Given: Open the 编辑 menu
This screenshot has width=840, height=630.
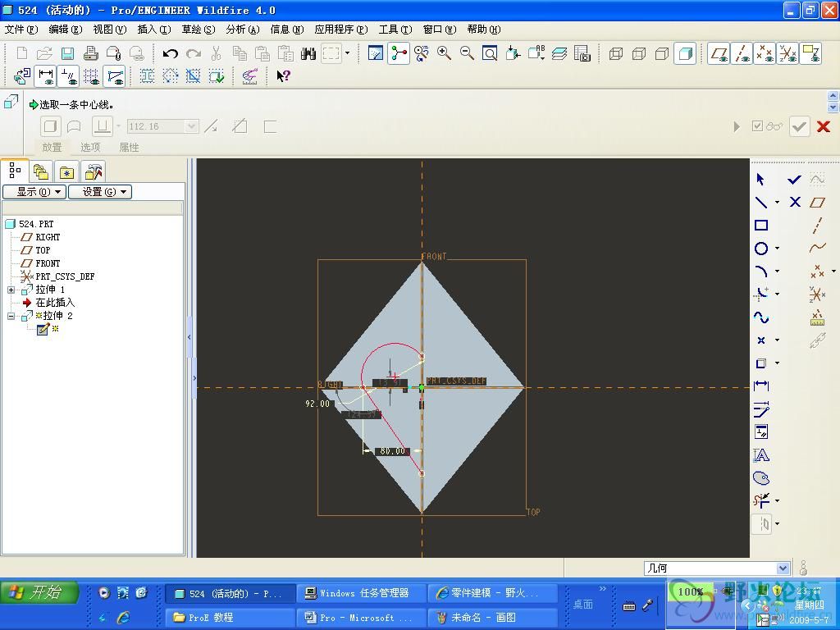Looking at the screenshot, I should point(66,30).
